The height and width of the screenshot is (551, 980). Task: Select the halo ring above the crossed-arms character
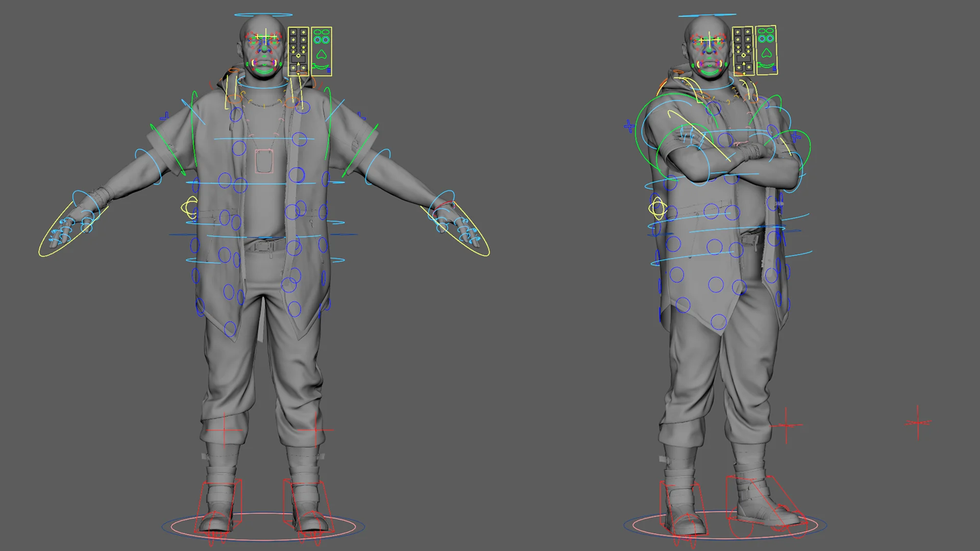coord(707,15)
